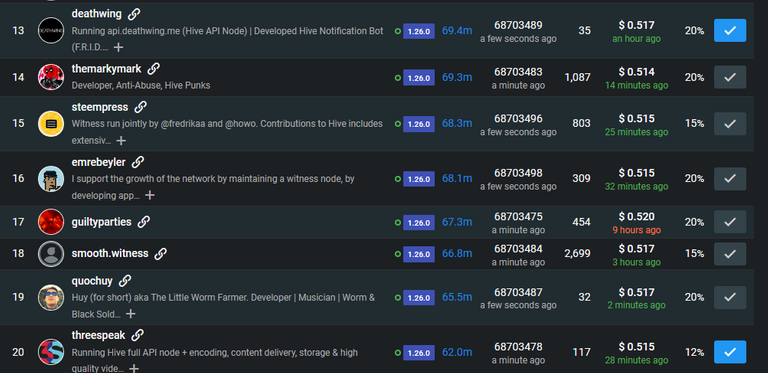Screen dimensions: 768x373
Task: View themarkymark's avatar
Action: [51, 77]
